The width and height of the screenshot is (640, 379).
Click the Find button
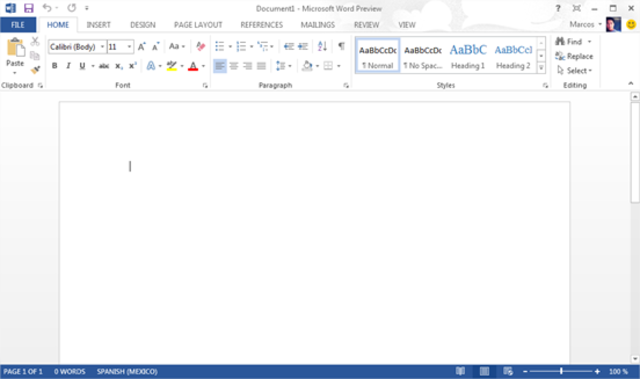pyautogui.click(x=569, y=42)
